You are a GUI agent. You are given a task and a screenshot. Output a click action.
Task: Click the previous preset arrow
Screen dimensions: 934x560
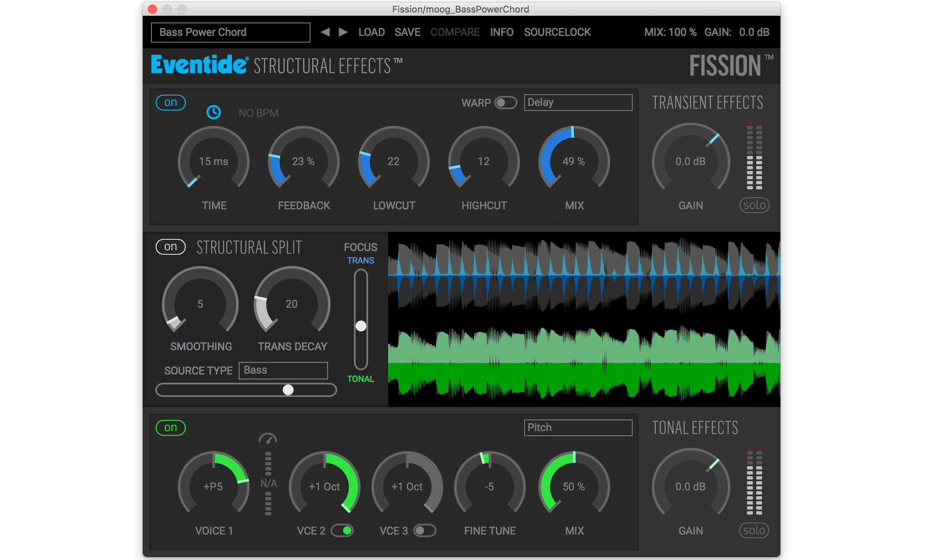click(x=325, y=32)
